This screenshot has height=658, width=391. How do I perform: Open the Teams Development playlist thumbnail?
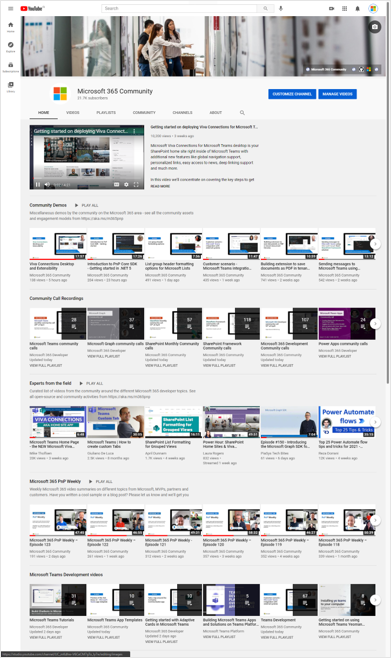[x=289, y=600]
